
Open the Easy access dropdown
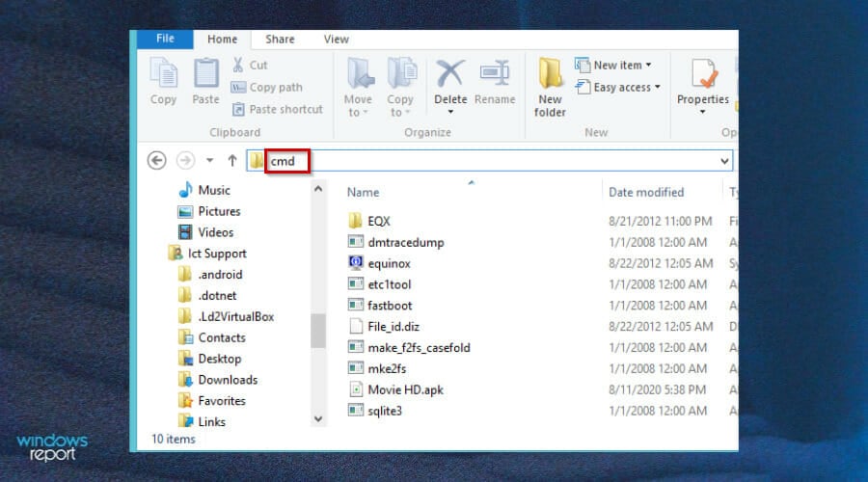[x=618, y=87]
